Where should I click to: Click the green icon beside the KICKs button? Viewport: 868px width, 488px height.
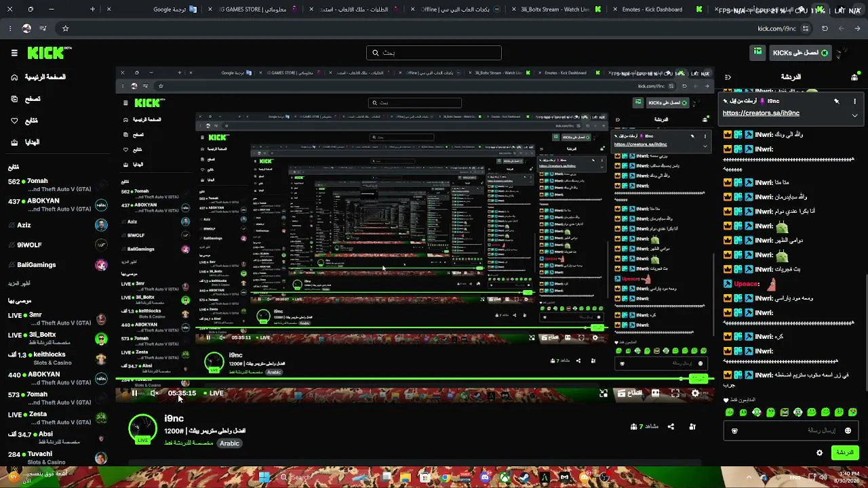pyautogui.click(x=757, y=52)
